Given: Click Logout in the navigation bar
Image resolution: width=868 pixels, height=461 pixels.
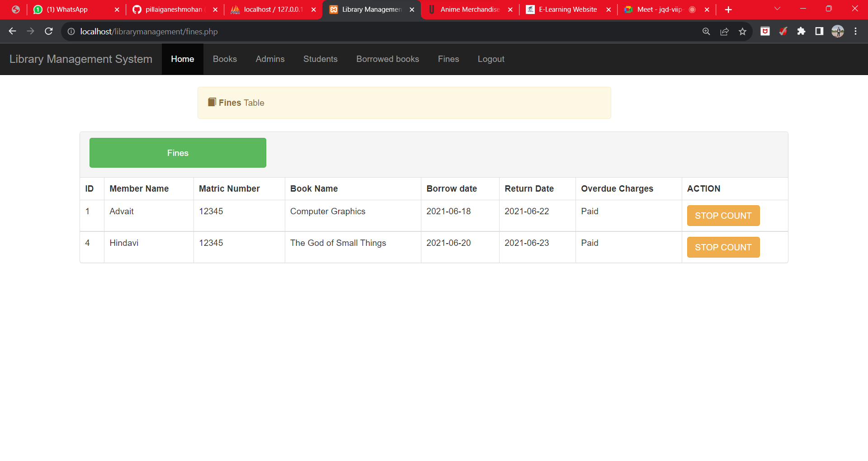Looking at the screenshot, I should click(x=491, y=59).
